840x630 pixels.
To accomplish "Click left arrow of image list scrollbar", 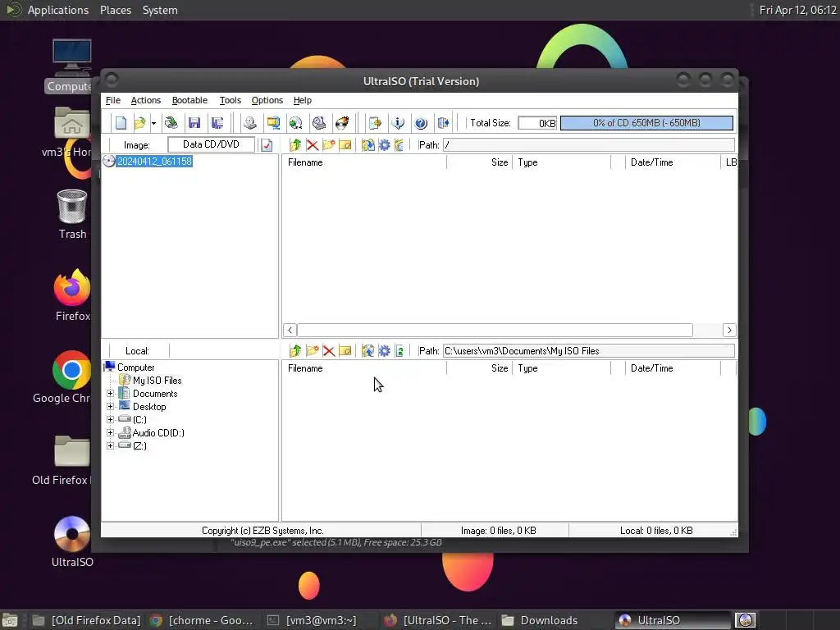I will tap(290, 330).
